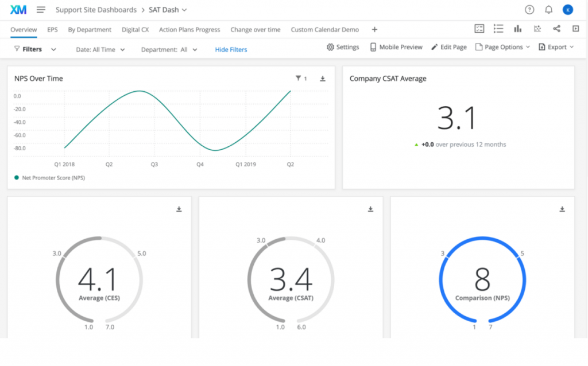Click the page icon beside Page Options
The width and height of the screenshot is (588, 366).
tap(478, 47)
